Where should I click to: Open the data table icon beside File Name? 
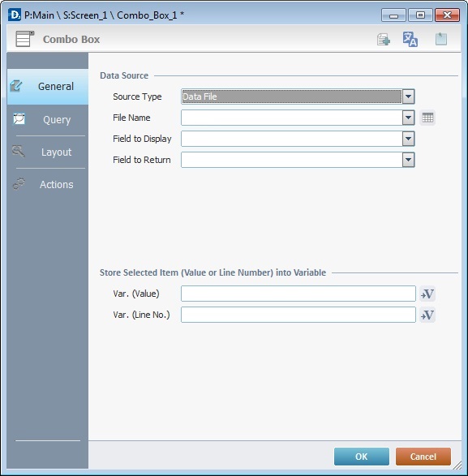pyautogui.click(x=427, y=118)
